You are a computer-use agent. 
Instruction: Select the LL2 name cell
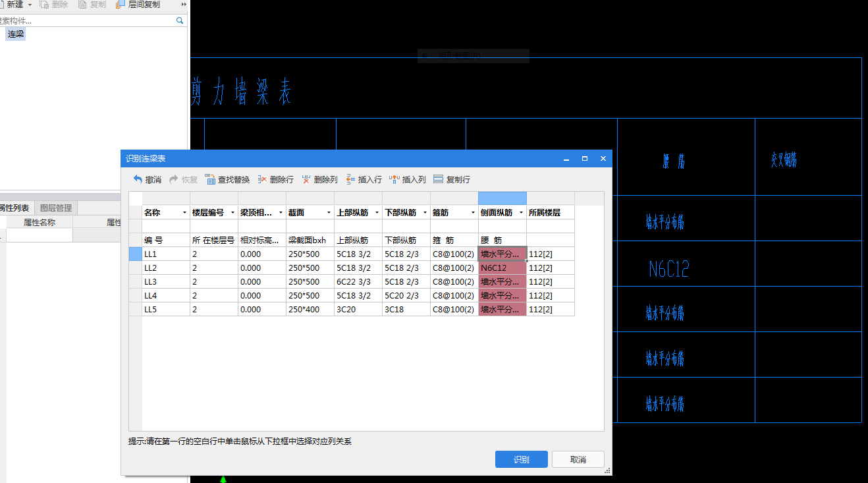(x=166, y=268)
